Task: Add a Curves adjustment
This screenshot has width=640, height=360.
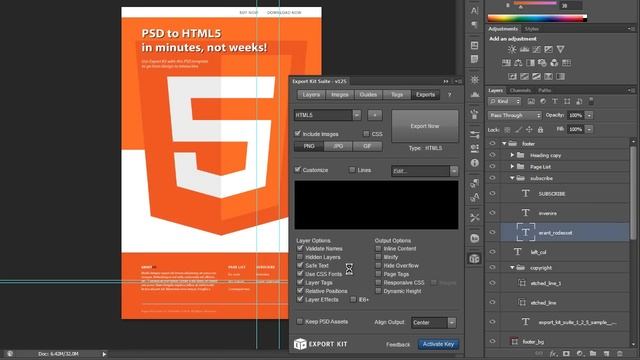Action: click(x=536, y=49)
